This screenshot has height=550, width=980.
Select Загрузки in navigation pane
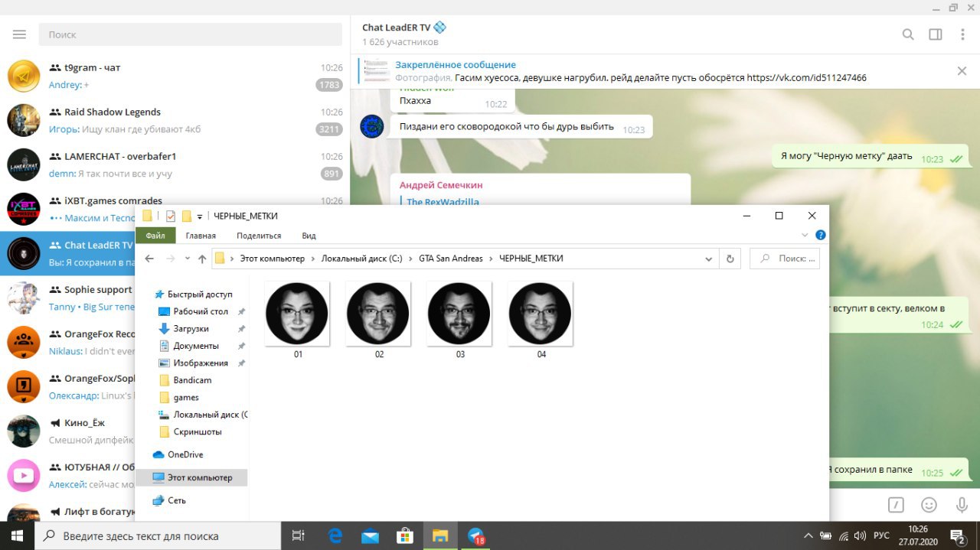[x=191, y=328]
